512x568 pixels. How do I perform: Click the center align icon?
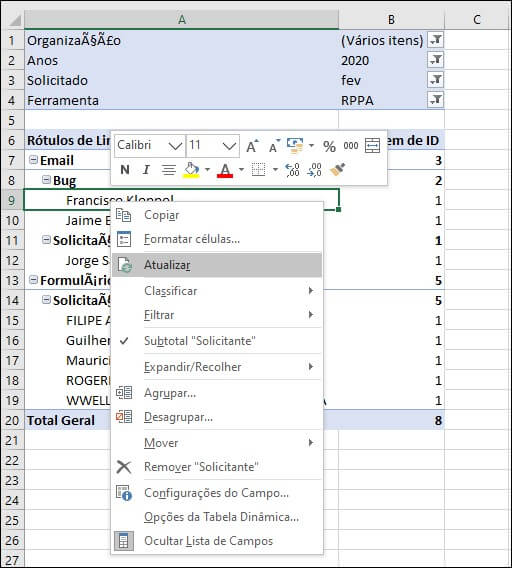click(x=168, y=170)
